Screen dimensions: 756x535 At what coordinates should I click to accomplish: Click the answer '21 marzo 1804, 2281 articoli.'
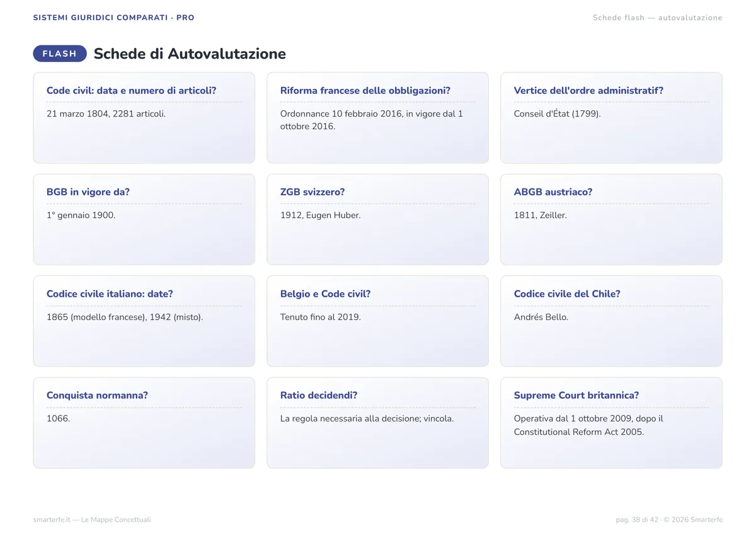click(x=106, y=114)
